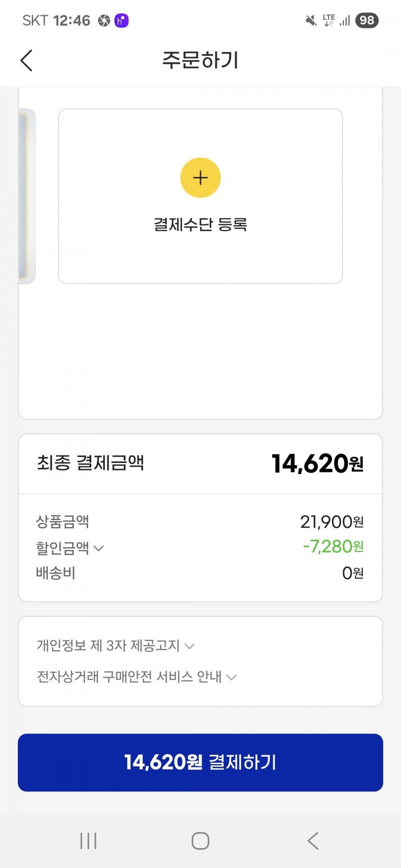Viewport: 401px width, 868px height.
Task: Tap the 최종 결제금액 total of 14,620원
Action: (318, 463)
